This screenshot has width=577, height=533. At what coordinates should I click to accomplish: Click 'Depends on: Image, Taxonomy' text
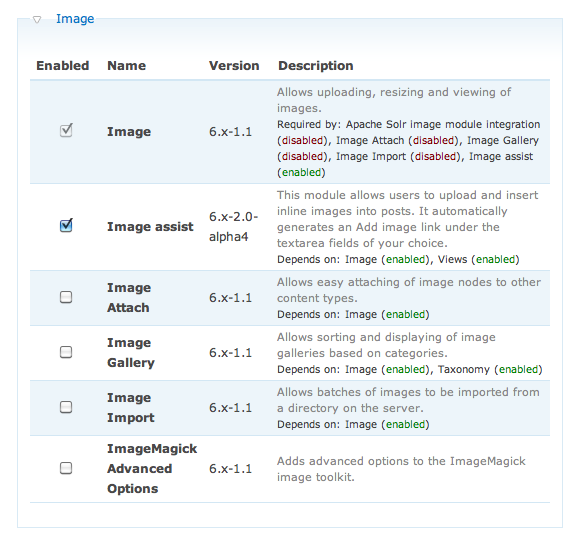410,369
